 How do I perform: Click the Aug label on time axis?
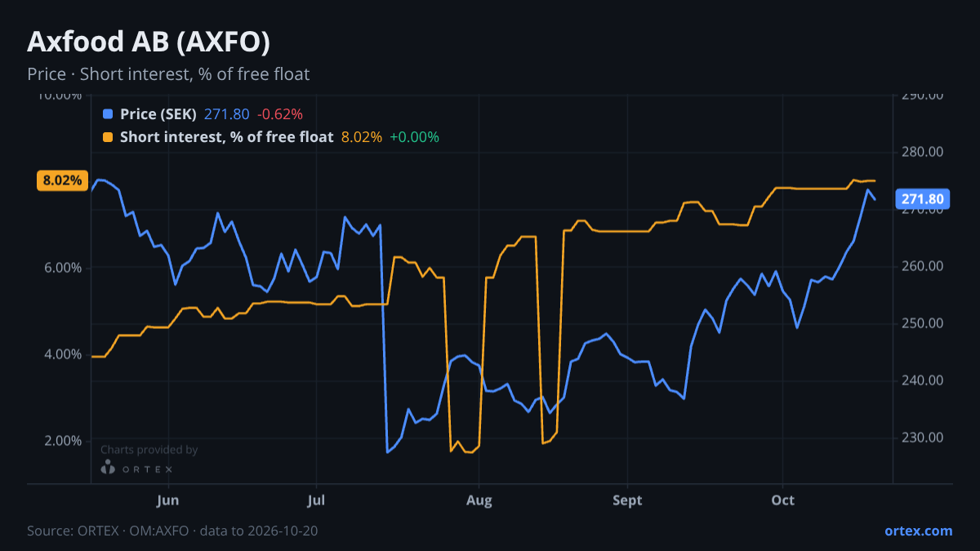click(x=479, y=500)
